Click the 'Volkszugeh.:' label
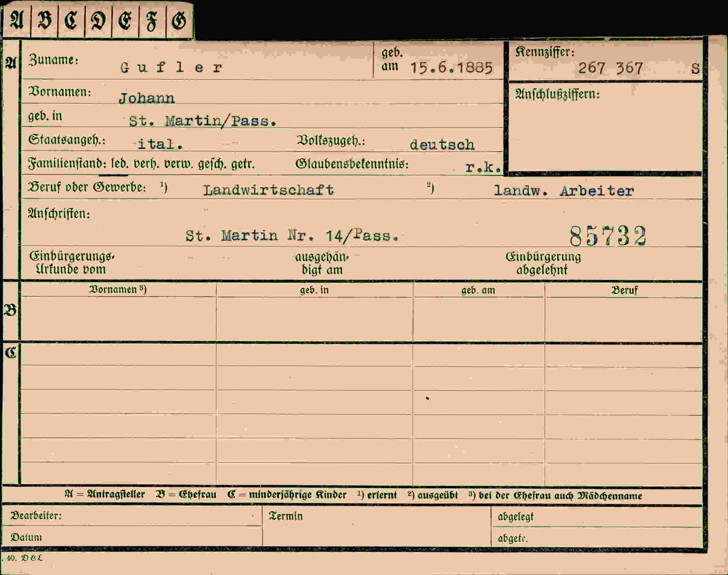728x575 pixels. 331,141
